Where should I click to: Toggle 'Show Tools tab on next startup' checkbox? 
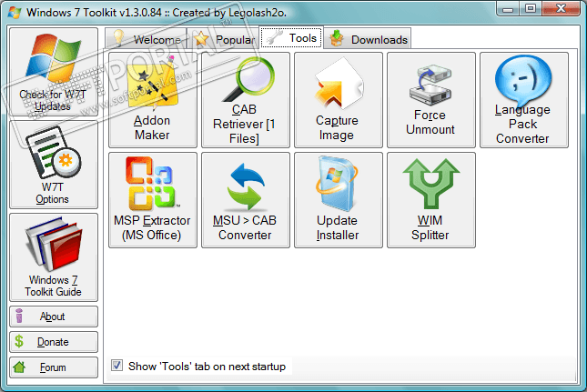point(116,366)
